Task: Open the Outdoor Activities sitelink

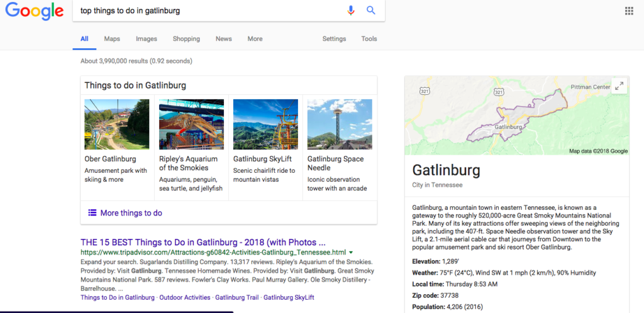Action: (185, 297)
